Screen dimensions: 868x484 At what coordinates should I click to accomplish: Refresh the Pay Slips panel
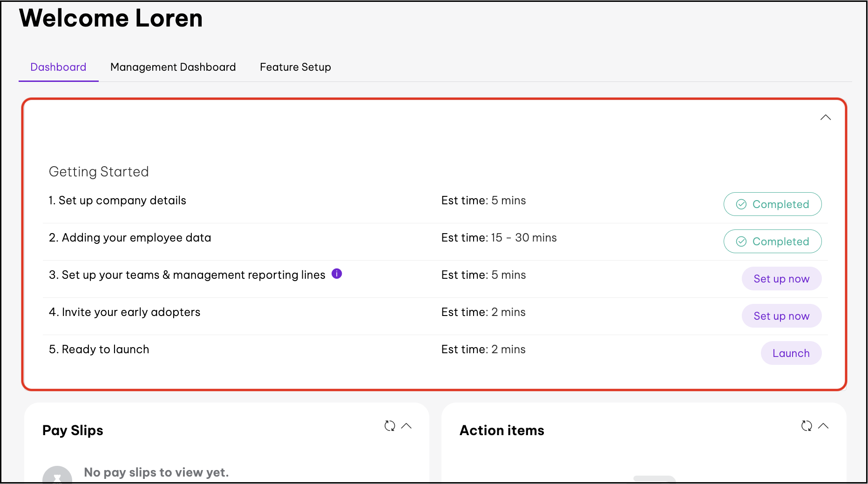390,426
